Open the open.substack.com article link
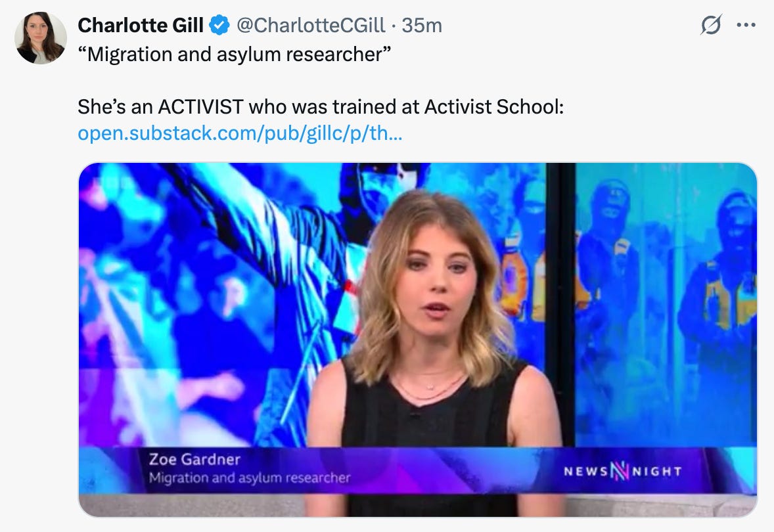774x532 pixels. (240, 133)
